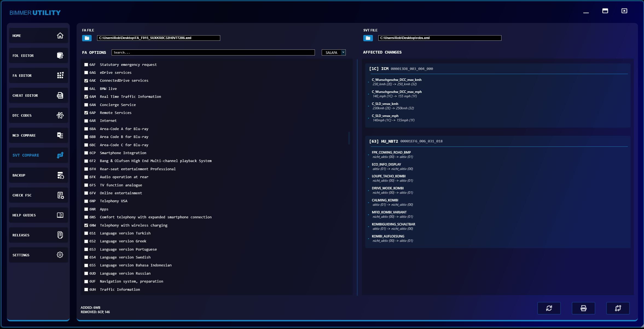
Task: Open CHECK FSC page
Action: coord(38,195)
